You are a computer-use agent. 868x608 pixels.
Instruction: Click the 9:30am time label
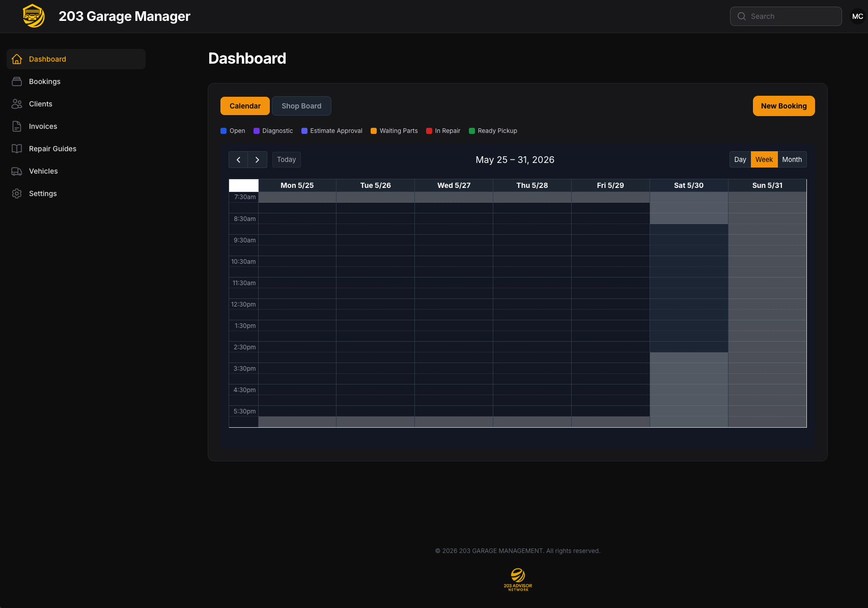[x=245, y=240]
